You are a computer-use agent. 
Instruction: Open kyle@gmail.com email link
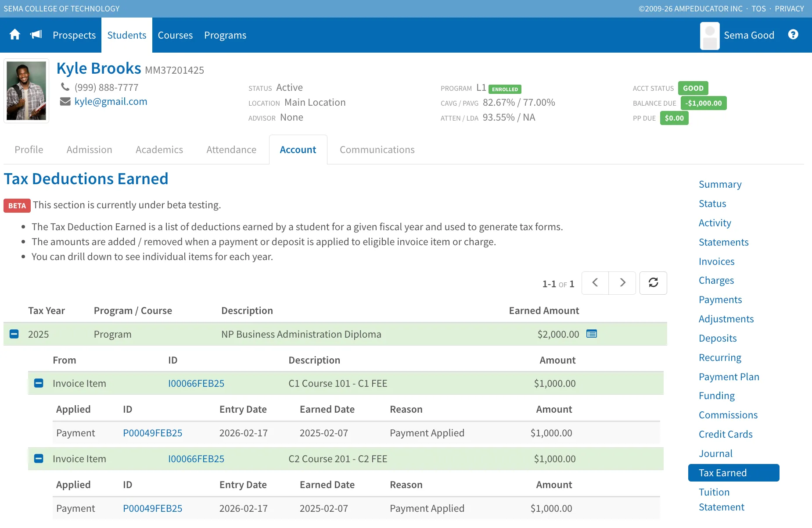tap(111, 101)
